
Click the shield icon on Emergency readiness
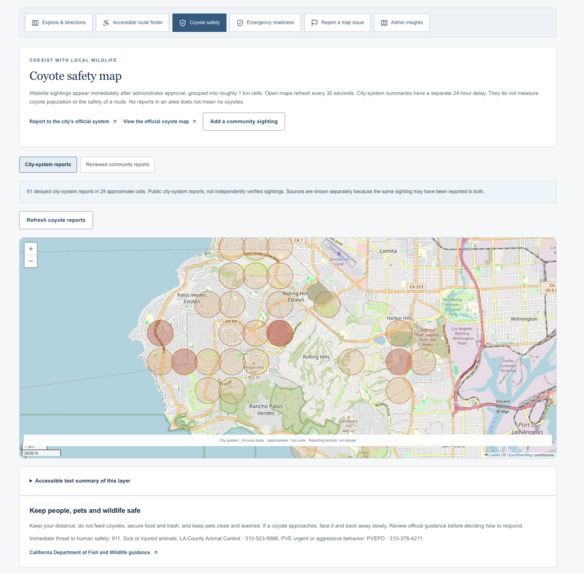tap(240, 23)
